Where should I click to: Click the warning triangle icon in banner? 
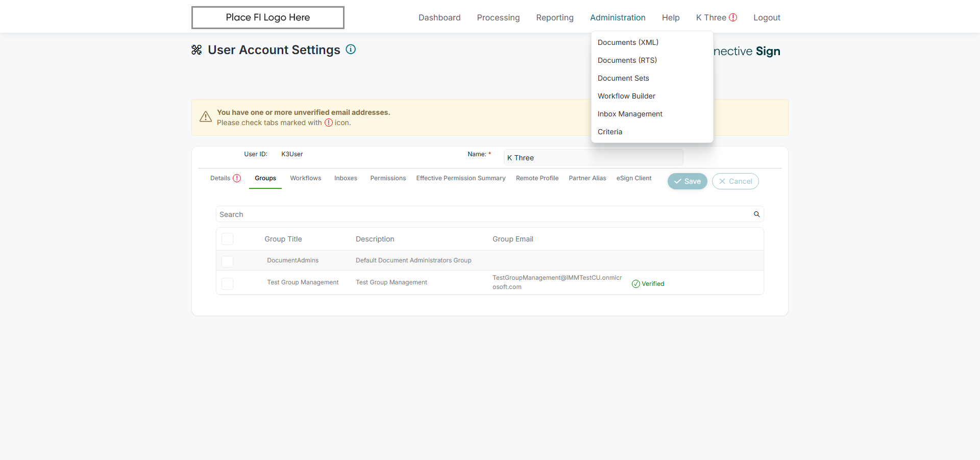click(206, 117)
